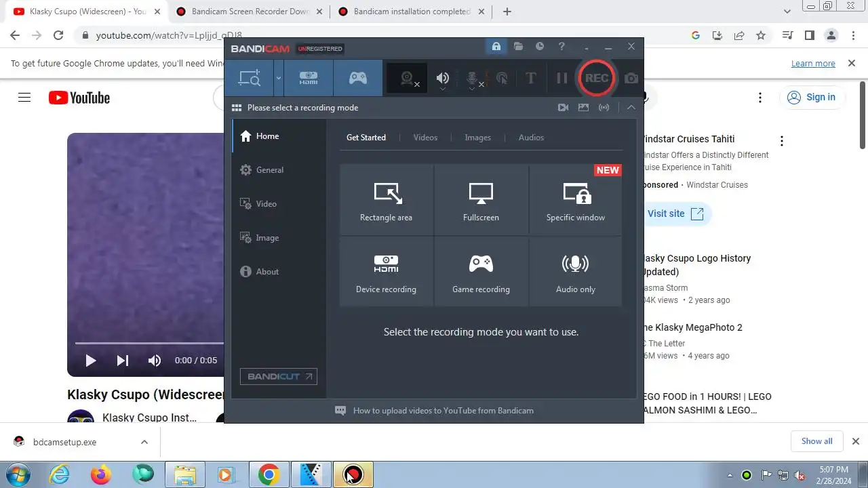Toggle the microphone recording icon
This screenshot has width=868, height=488.
473,79
